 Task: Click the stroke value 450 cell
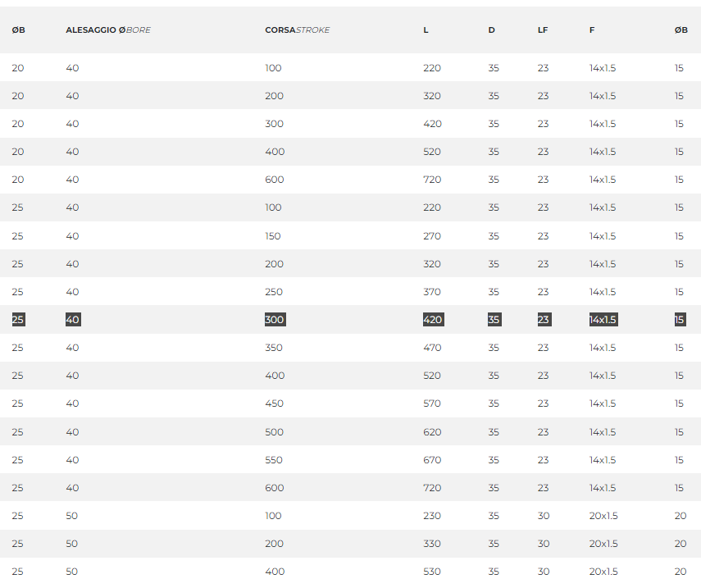[274, 403]
